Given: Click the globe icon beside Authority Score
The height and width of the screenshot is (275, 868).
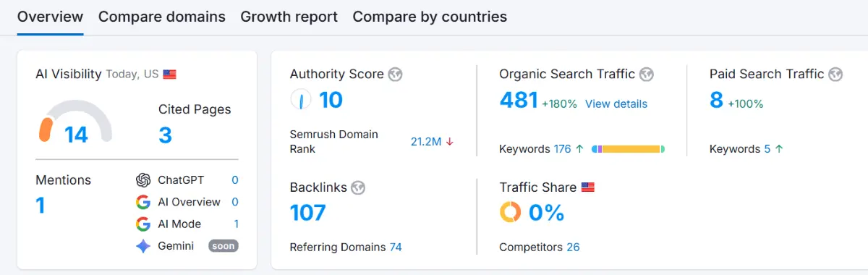Looking at the screenshot, I should [395, 74].
